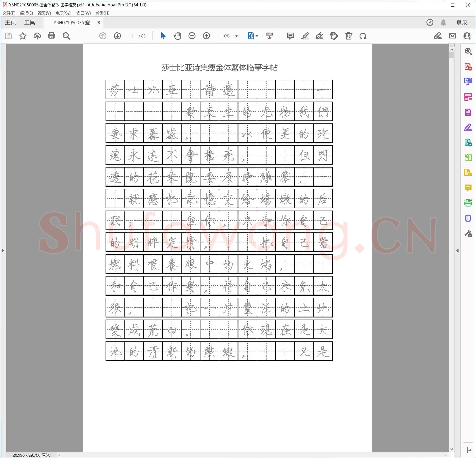Open the Protect shield sidebar icon
This screenshot has width=476, height=458.
[x=468, y=219]
